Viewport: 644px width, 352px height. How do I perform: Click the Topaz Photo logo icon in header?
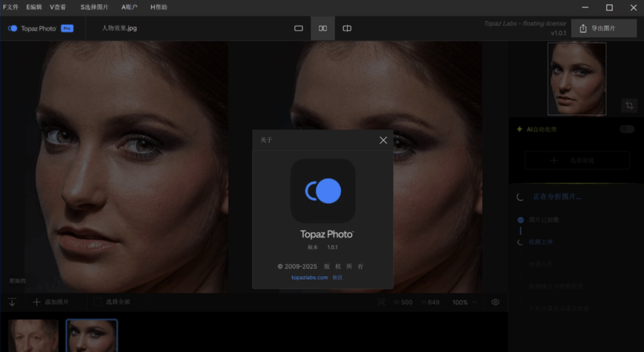coord(13,28)
